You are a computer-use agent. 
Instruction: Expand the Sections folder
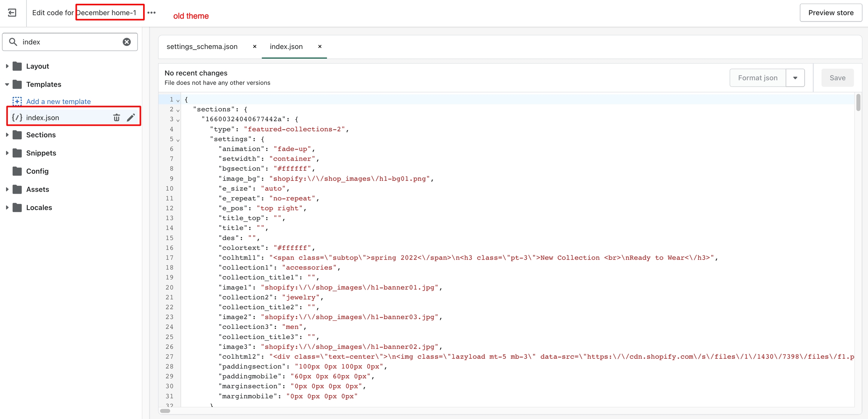[x=7, y=135]
